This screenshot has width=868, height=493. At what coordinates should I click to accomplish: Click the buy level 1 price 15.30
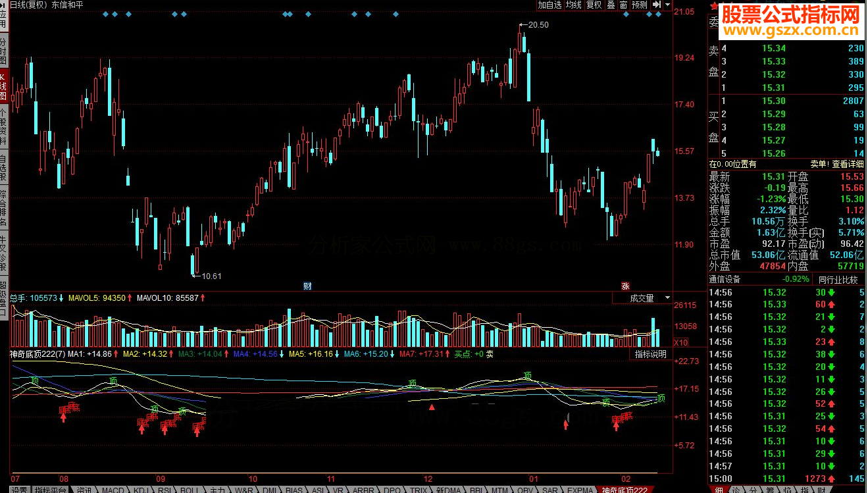(x=774, y=101)
